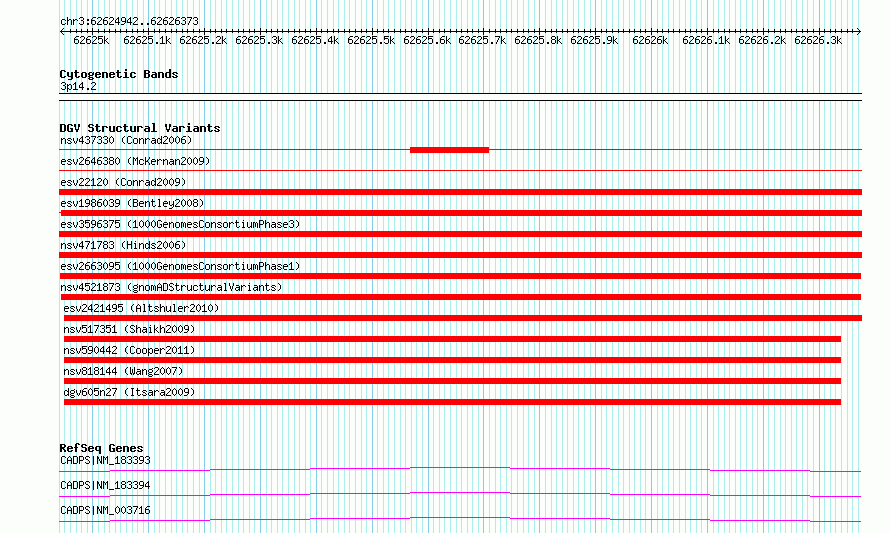The width and height of the screenshot is (890, 533).
Task: Click the magenta CADPS|NM_183393 transcript line
Action: [460, 469]
